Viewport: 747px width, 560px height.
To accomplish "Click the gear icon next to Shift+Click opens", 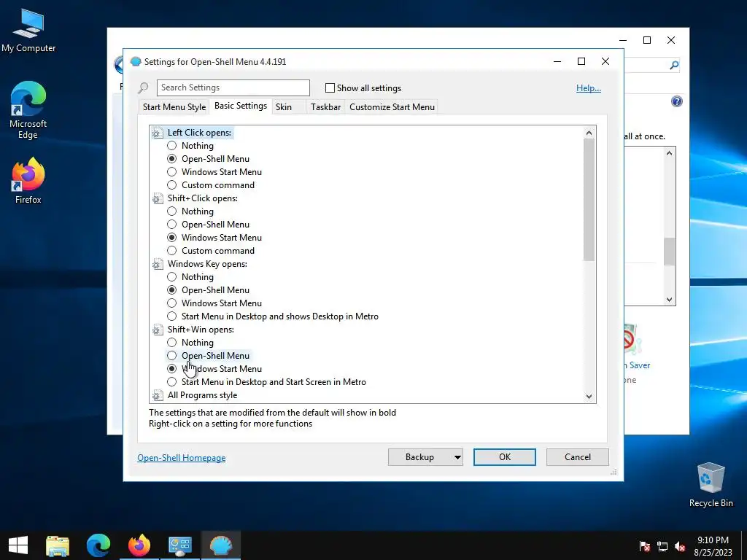I will 158,198.
